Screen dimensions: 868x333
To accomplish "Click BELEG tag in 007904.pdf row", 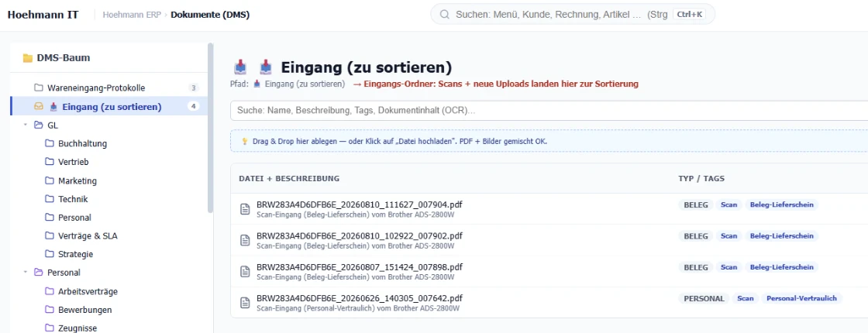I will [x=696, y=204].
